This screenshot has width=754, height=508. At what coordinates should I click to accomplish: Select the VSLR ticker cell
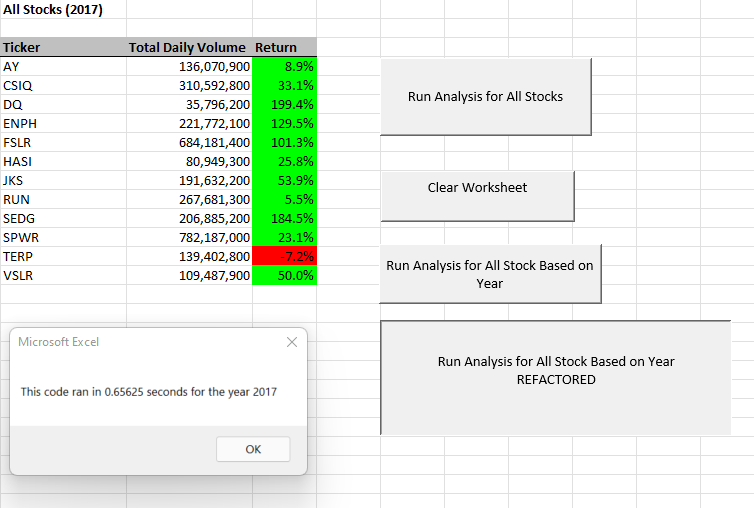click(63, 276)
